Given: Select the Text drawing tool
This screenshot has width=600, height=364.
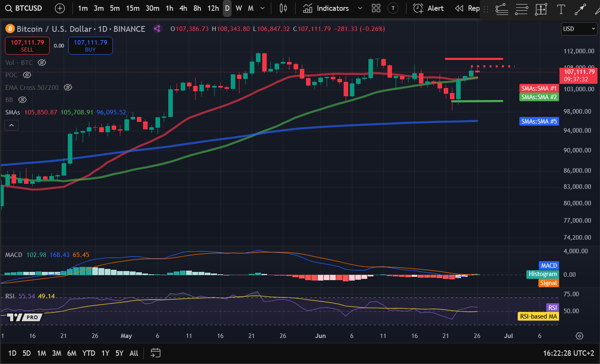Looking at the screenshot, I should pos(561,9).
